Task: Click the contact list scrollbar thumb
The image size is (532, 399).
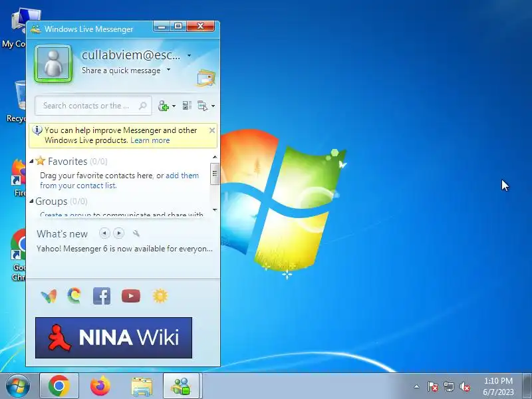Action: [215, 174]
